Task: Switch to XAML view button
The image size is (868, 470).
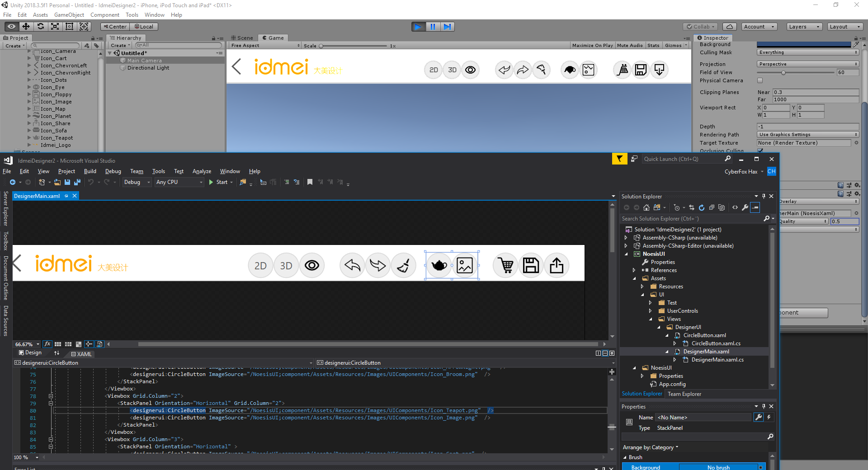Action: click(81, 354)
